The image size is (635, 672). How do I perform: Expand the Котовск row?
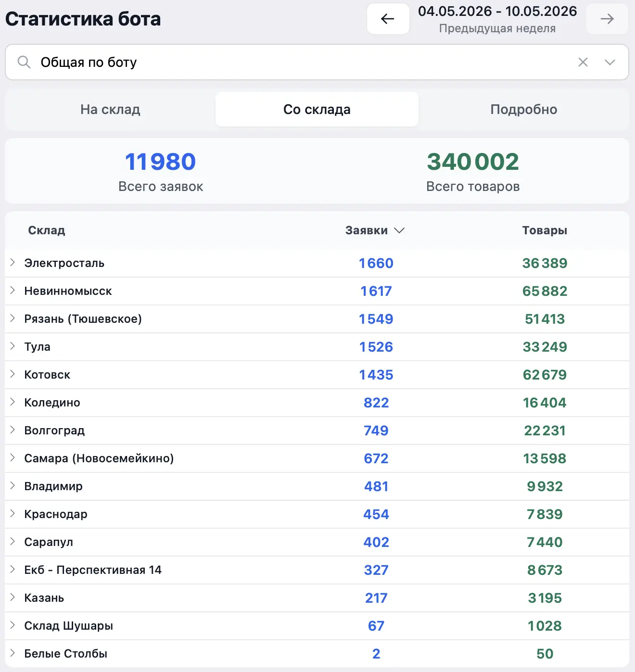pos(13,374)
